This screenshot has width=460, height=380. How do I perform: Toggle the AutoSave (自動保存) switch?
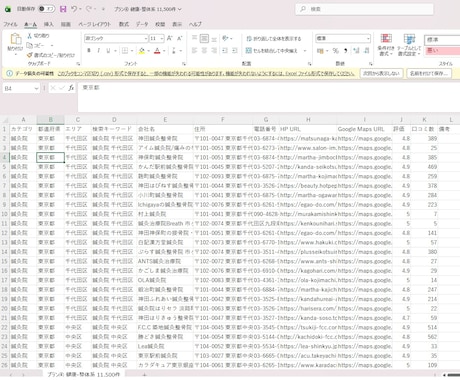pos(46,9)
